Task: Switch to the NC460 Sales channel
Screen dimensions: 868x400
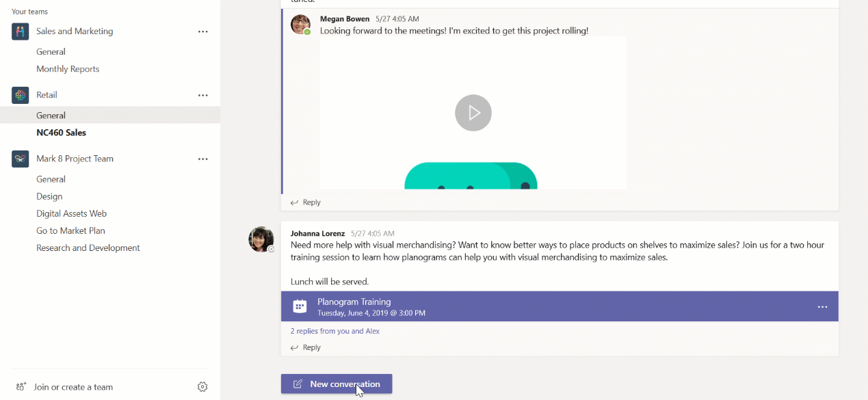Action: (61, 132)
